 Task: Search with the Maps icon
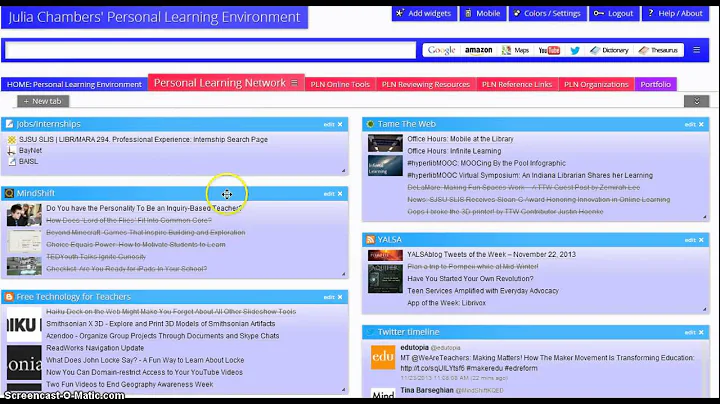(515, 50)
